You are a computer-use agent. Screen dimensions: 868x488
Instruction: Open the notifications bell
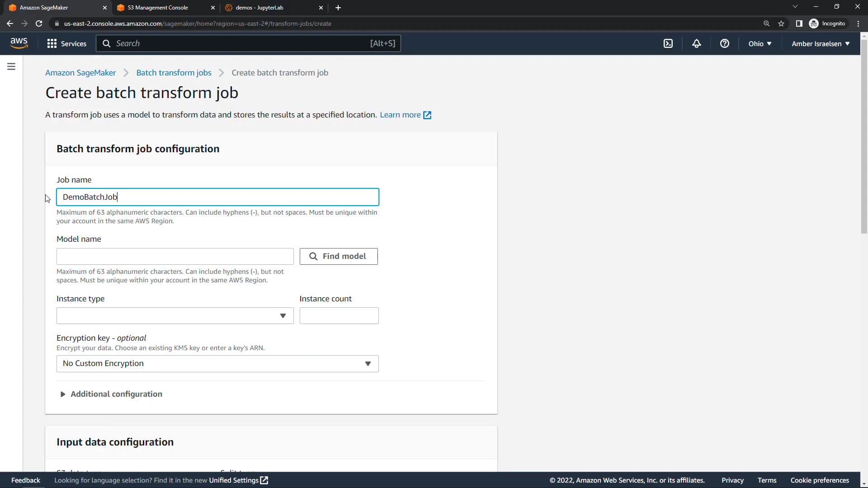[x=696, y=43]
